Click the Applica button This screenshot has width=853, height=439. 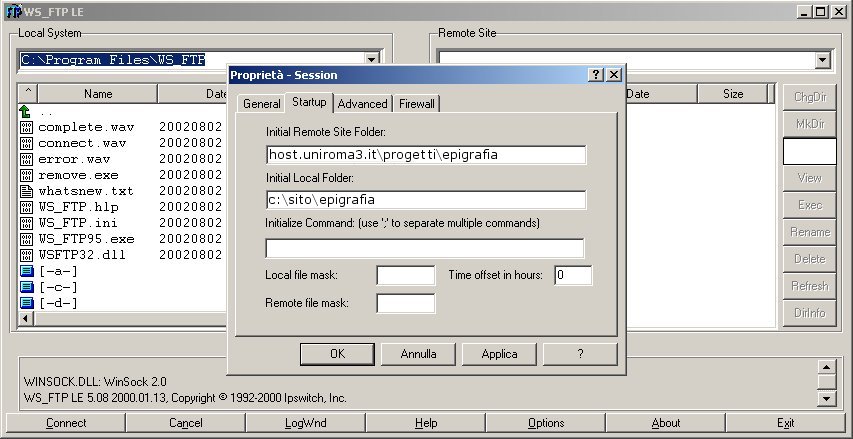(x=499, y=354)
